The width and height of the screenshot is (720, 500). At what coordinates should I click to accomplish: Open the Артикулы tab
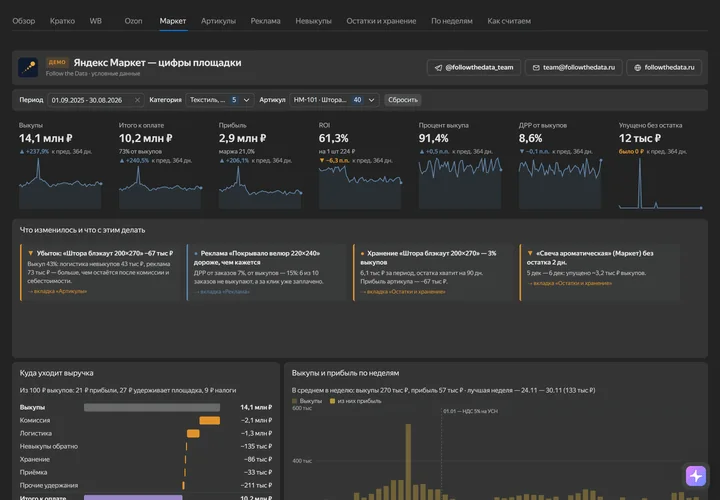pos(218,21)
